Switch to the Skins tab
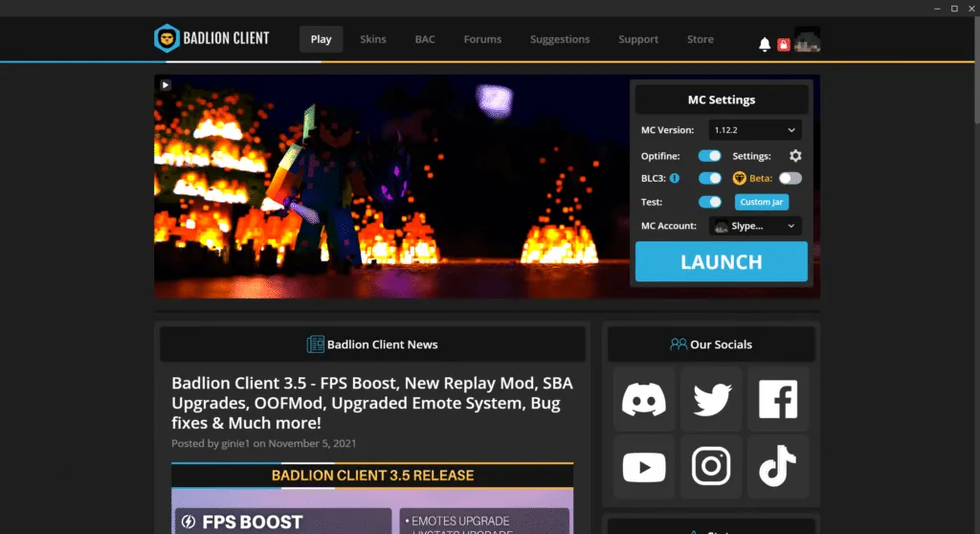980x534 pixels. point(373,39)
